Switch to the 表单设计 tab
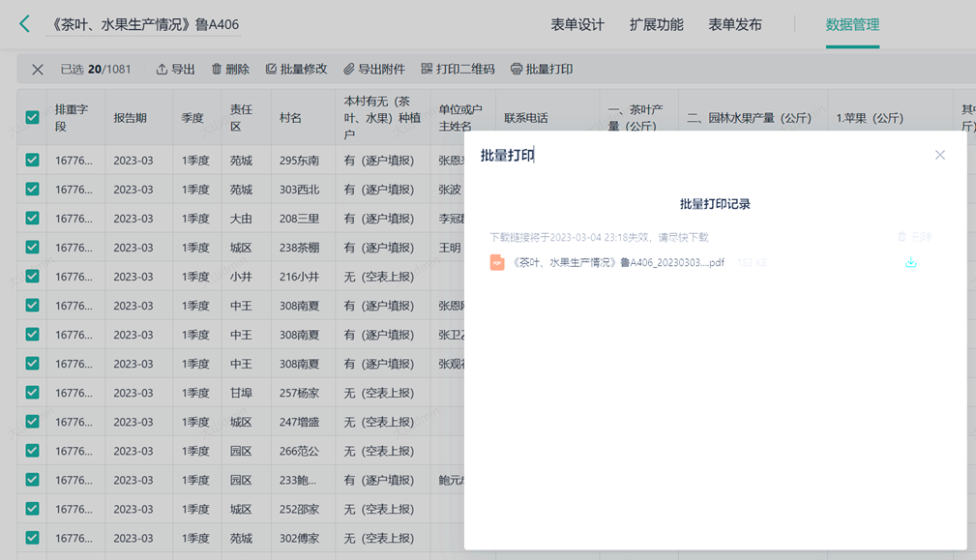Screen dimensions: 976x560 pyautogui.click(x=577, y=25)
